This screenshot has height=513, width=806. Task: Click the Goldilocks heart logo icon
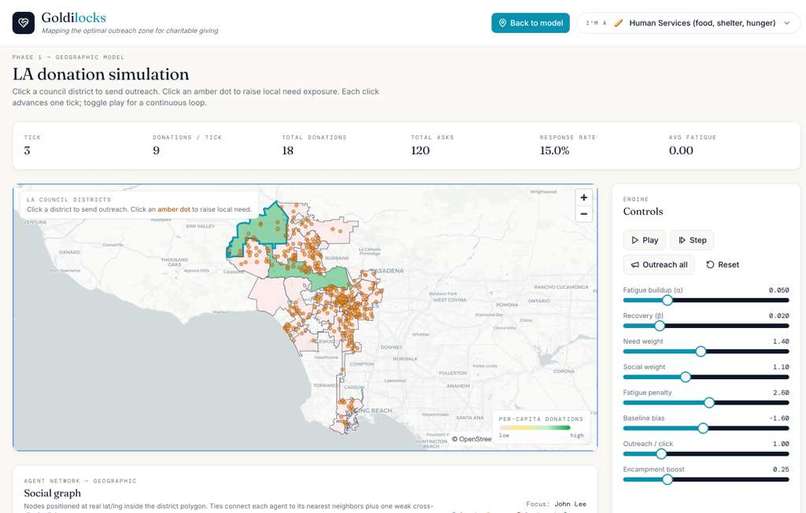click(24, 23)
